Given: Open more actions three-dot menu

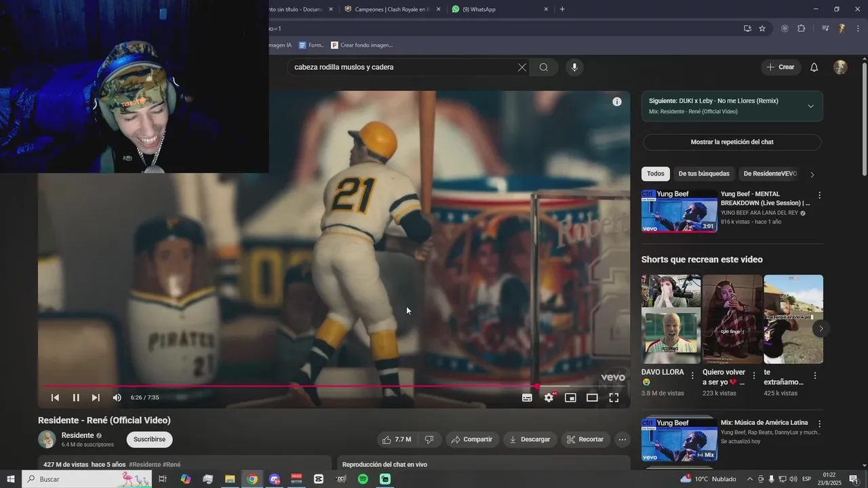Looking at the screenshot, I should coord(622,439).
